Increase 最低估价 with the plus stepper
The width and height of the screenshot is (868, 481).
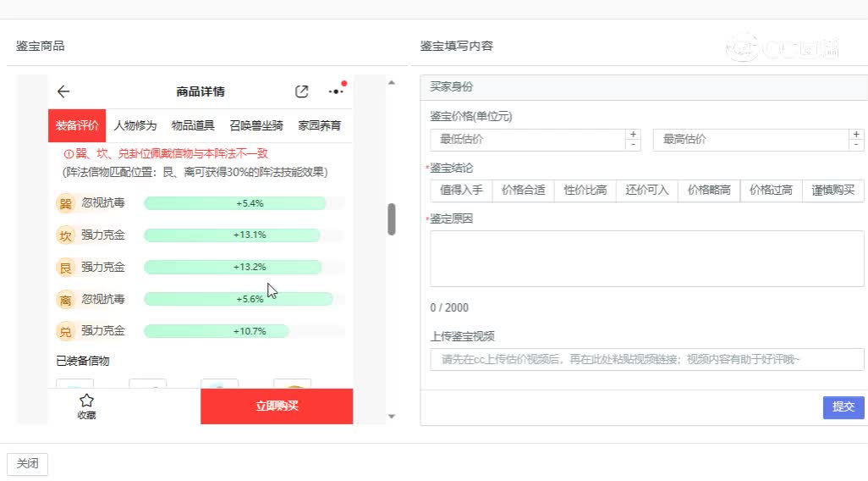tap(633, 135)
